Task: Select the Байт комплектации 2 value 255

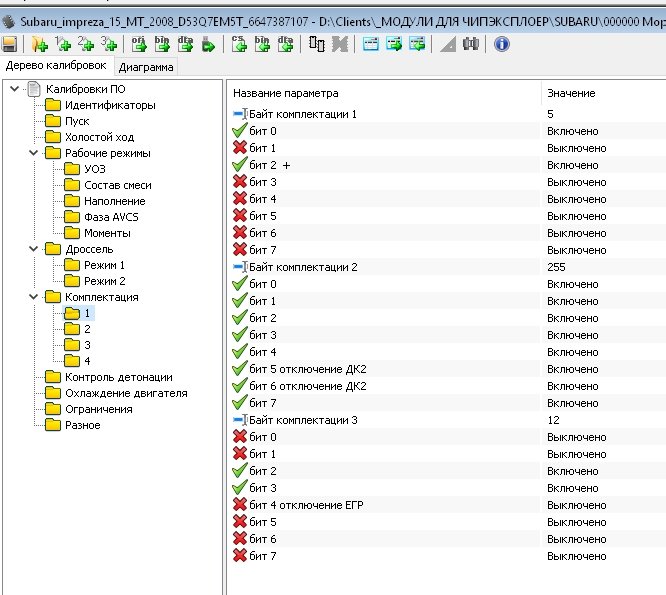Action: (557, 267)
